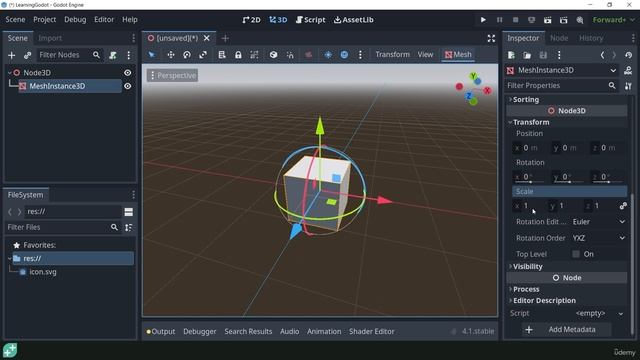Run the project with play button

[483, 20]
